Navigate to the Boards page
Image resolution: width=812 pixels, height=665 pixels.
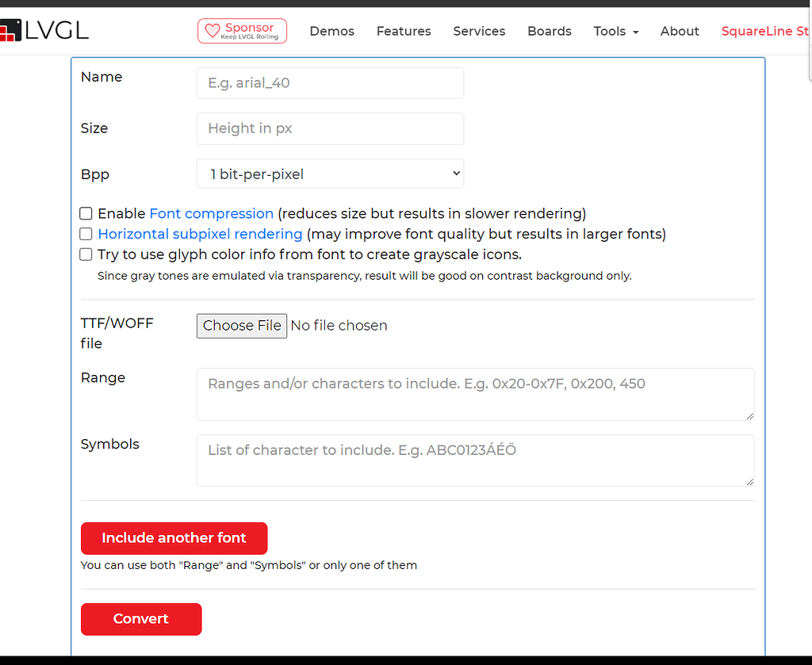pyautogui.click(x=549, y=31)
